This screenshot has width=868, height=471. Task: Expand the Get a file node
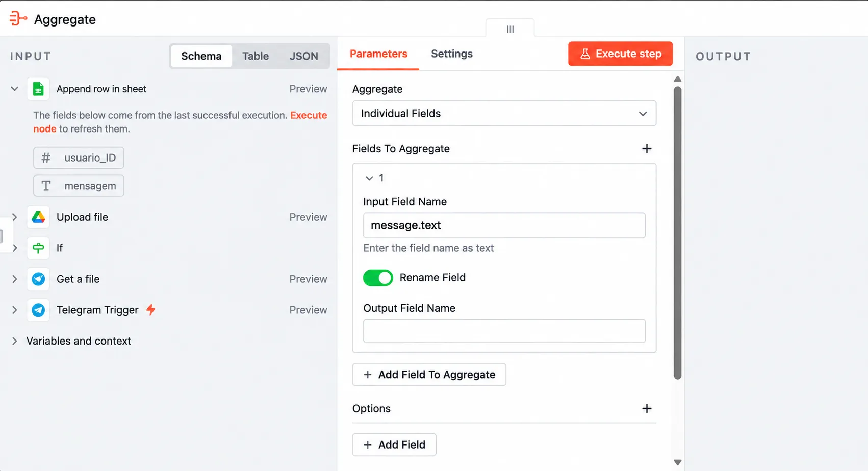[15, 279]
